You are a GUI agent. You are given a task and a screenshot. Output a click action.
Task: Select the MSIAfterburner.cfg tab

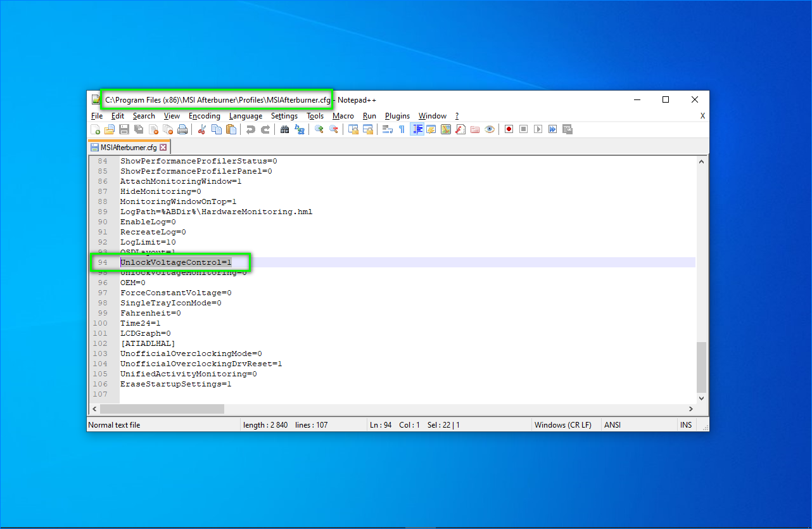point(128,147)
